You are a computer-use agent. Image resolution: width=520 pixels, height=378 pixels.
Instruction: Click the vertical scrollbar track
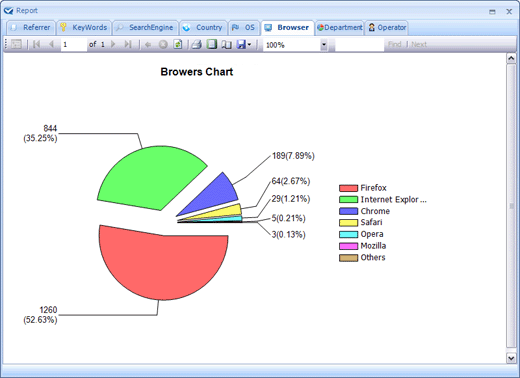pyautogui.click(x=511, y=207)
